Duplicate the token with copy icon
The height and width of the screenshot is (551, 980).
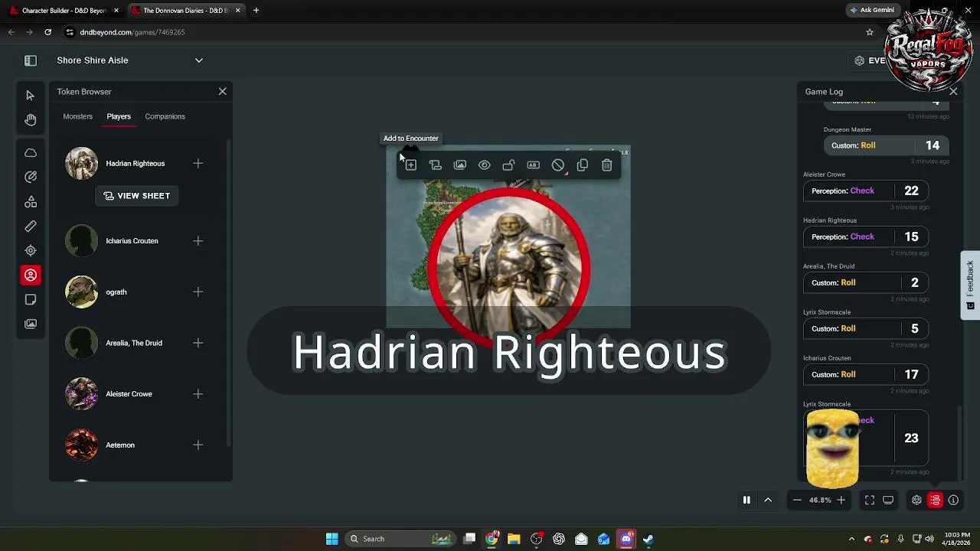click(x=583, y=165)
